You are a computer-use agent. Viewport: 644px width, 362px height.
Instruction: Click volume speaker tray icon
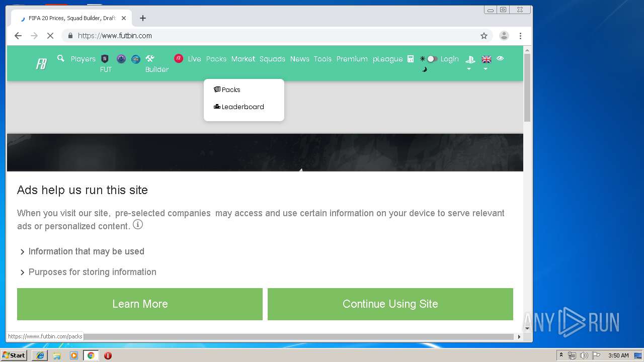click(584, 355)
